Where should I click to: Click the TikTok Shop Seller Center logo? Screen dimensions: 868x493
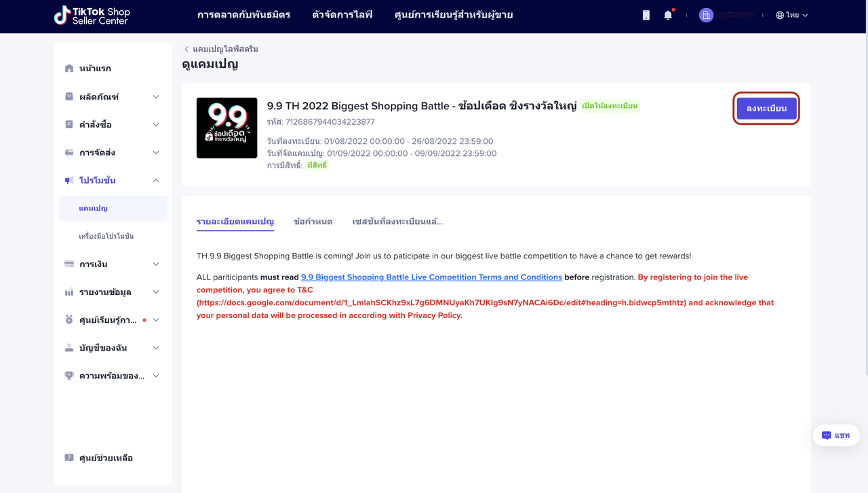click(92, 16)
